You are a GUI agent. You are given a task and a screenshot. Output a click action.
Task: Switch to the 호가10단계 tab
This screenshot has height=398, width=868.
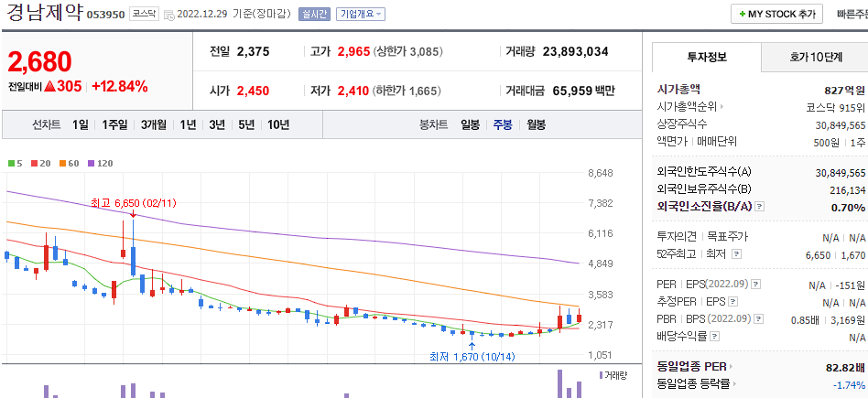pyautogui.click(x=815, y=57)
